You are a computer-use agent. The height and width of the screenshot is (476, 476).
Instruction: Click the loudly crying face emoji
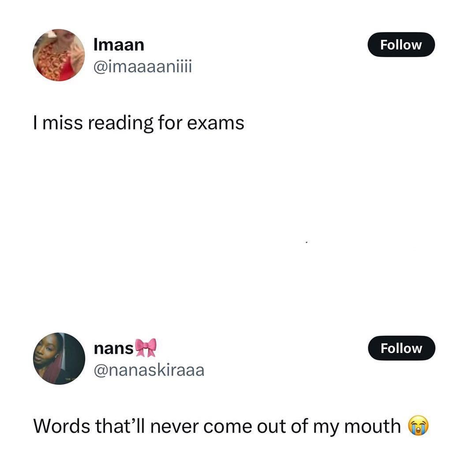pyautogui.click(x=418, y=425)
